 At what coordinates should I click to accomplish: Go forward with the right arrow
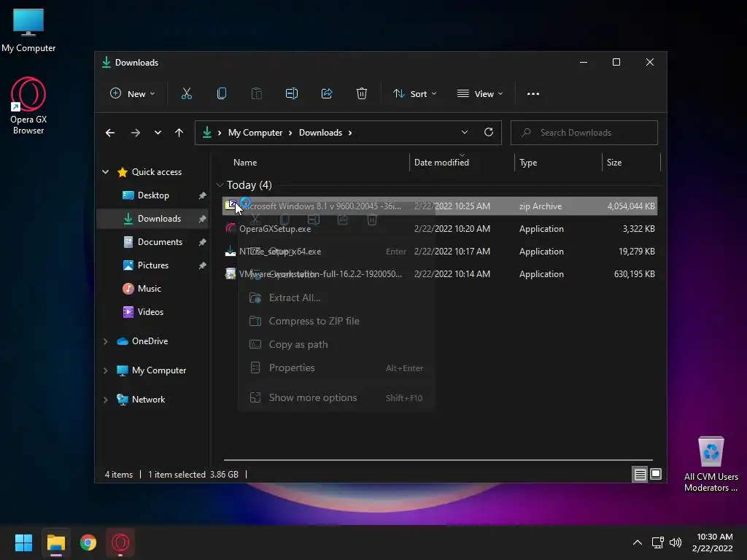pyautogui.click(x=135, y=133)
